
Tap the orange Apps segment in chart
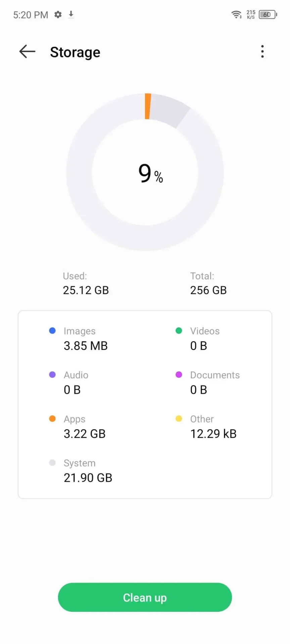coord(148,106)
